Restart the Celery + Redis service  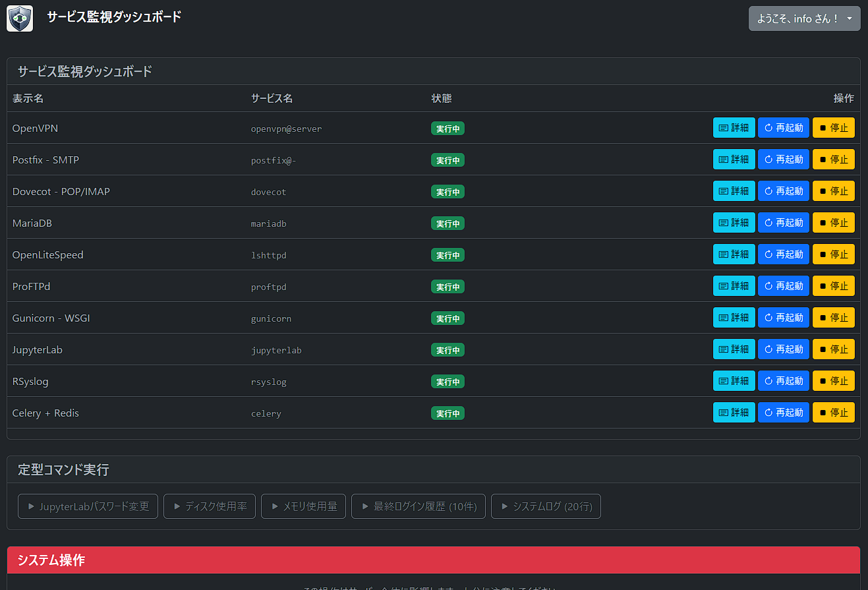pyautogui.click(x=783, y=413)
